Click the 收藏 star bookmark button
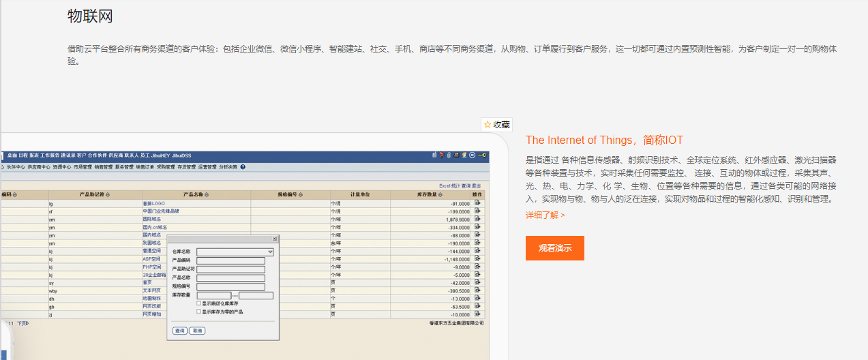 pyautogui.click(x=496, y=125)
